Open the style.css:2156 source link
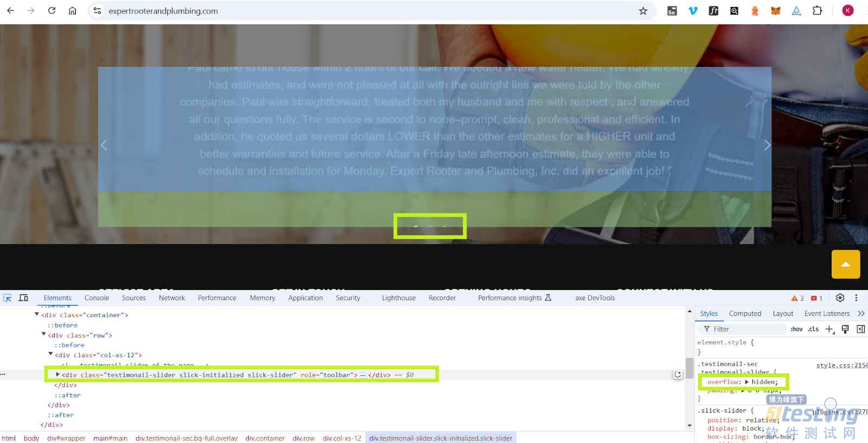868x443 pixels. (842, 365)
